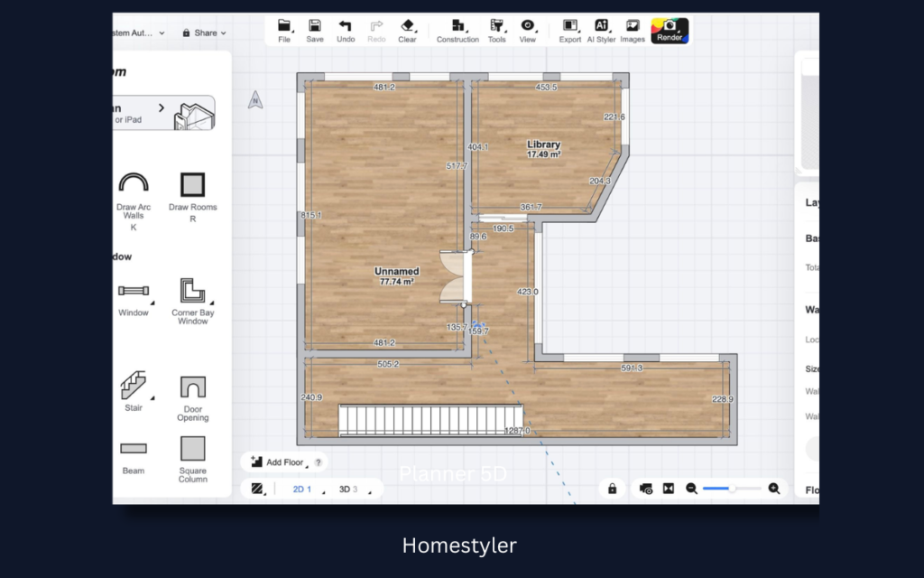
Task: Open the Share dropdown
Action: pos(204,33)
